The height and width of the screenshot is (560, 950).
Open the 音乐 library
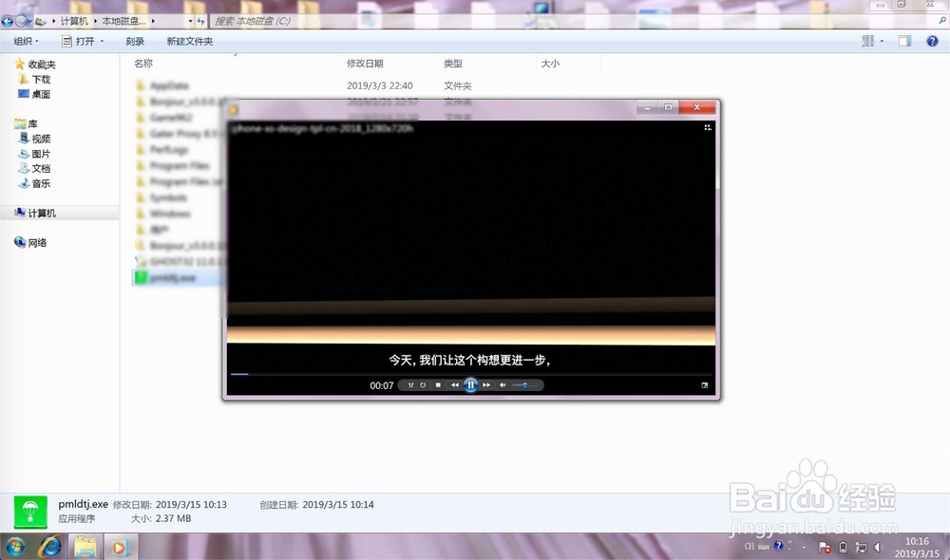pos(41,183)
